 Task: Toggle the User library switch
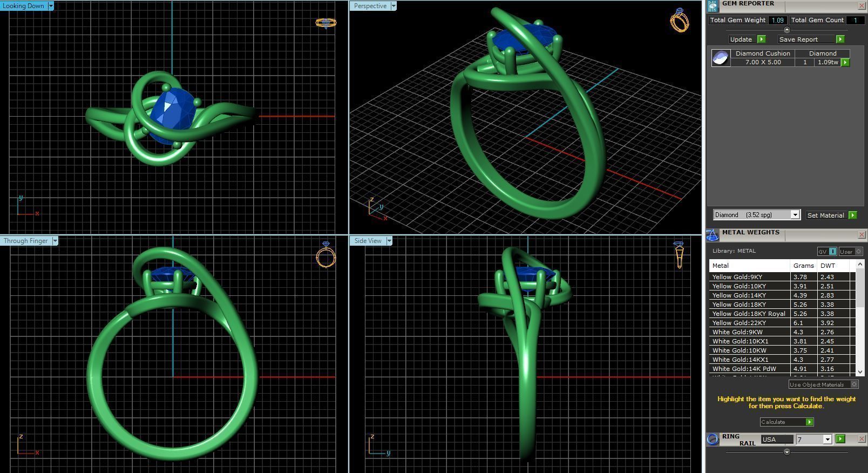[851, 252]
